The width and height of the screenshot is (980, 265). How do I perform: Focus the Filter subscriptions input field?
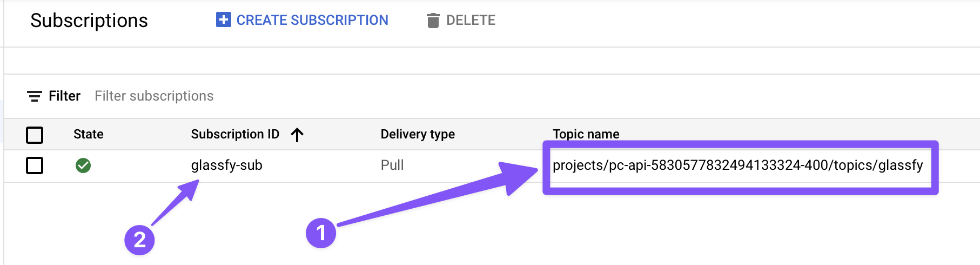coord(154,96)
